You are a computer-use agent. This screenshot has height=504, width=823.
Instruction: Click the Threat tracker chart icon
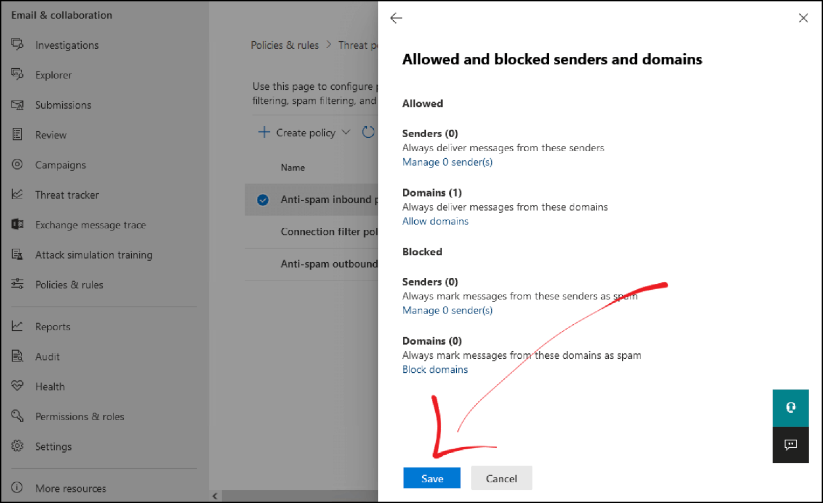pos(17,194)
